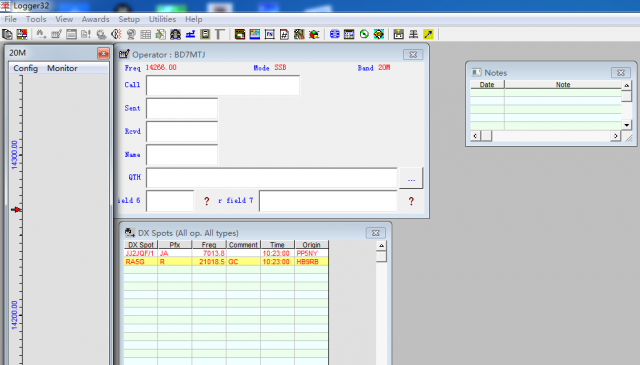Viewport: 640px width, 365px height.
Task: Click the Band value 20M
Action: [x=384, y=67]
